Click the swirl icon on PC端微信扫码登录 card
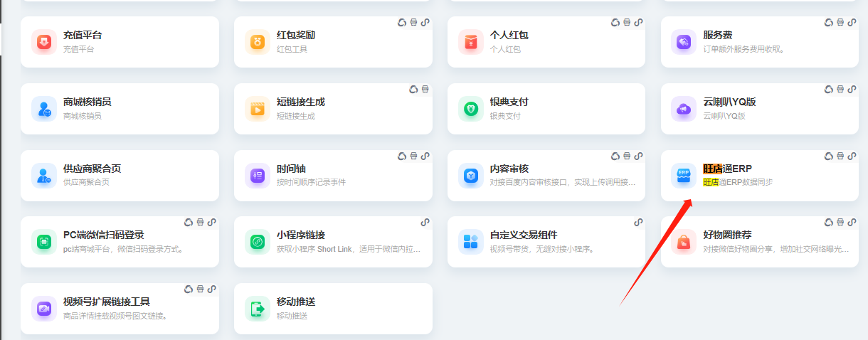This screenshot has width=868, height=340. click(x=189, y=223)
